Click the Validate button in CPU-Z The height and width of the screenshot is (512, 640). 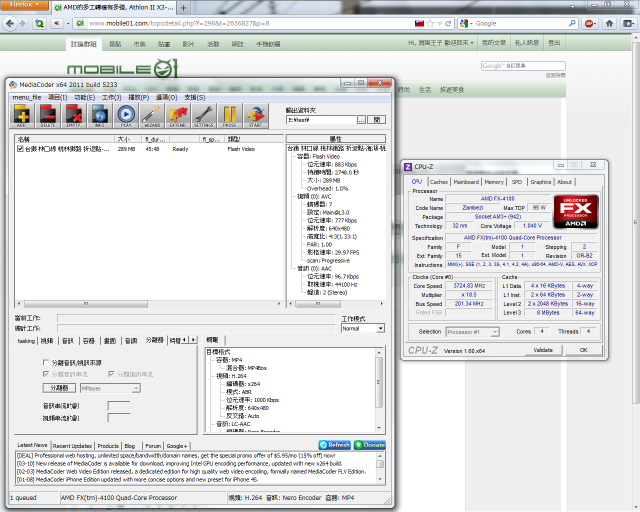coord(543,350)
